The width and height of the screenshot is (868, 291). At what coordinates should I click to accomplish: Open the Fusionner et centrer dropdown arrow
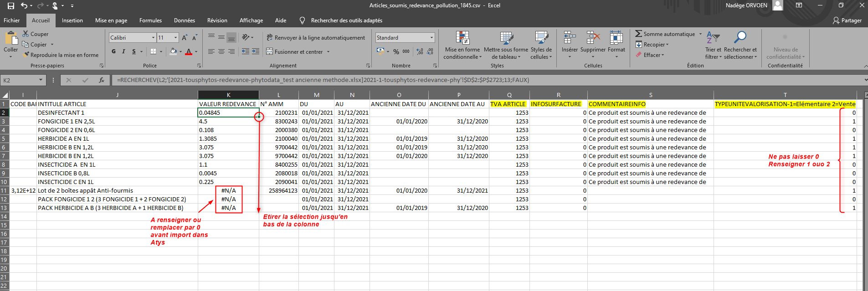pos(328,52)
